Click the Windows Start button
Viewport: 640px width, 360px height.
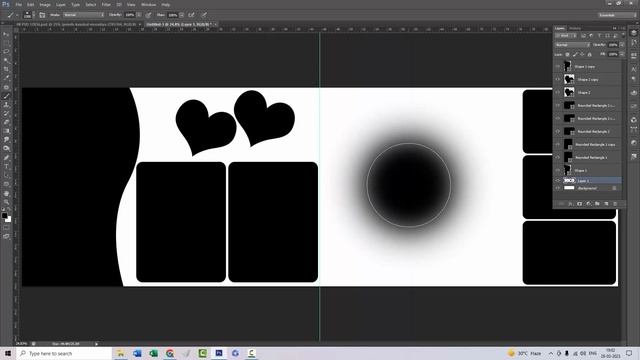[8, 353]
